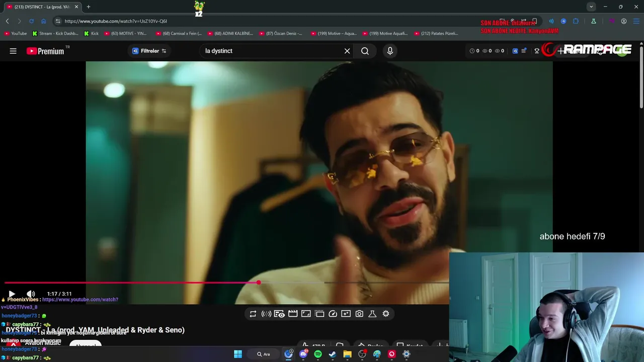Click the DYSTINCT - La video title
This screenshot has height=362, width=644.
pyautogui.click(x=96, y=330)
